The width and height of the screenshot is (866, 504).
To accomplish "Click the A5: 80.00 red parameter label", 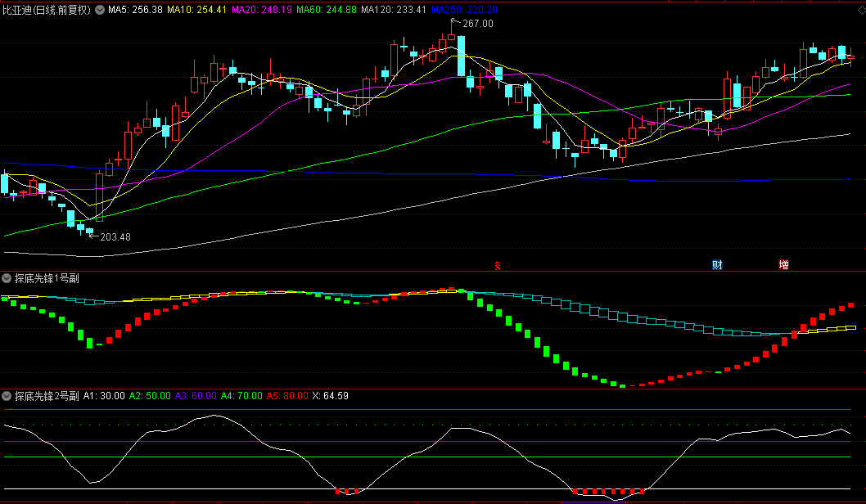I will [288, 396].
